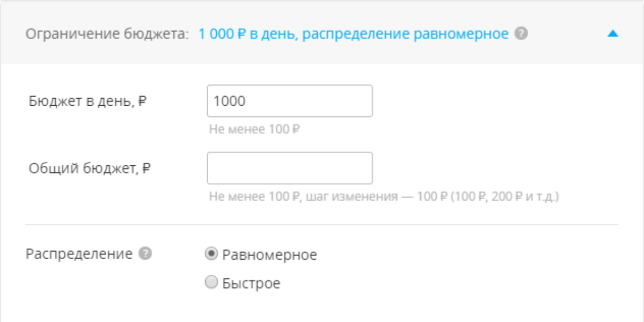Collapse the Ограничение бюджета section with the blue triangle
This screenshot has width=644, height=322.
612,34
